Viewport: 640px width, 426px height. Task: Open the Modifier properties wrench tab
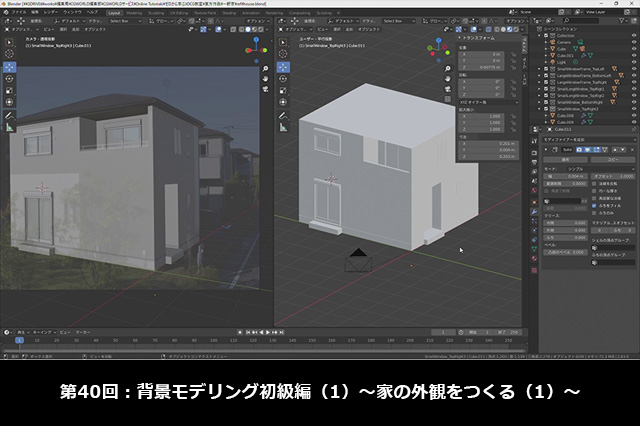[x=534, y=211]
